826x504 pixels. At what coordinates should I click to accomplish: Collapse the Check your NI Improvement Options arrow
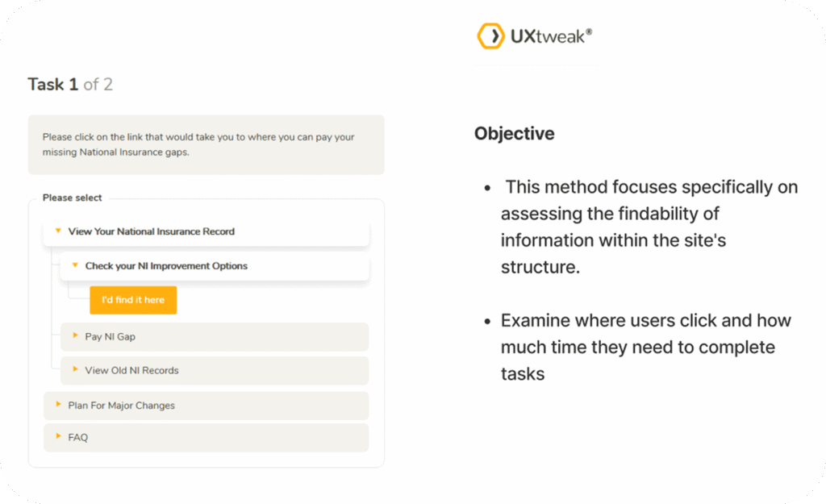point(75,265)
